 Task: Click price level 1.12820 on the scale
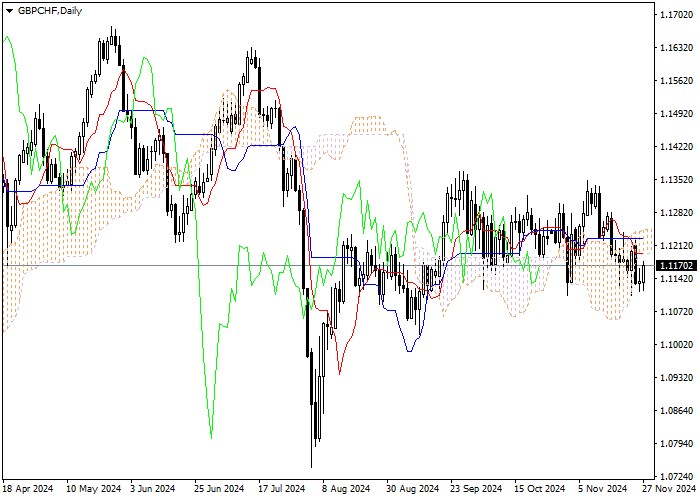tap(676, 213)
